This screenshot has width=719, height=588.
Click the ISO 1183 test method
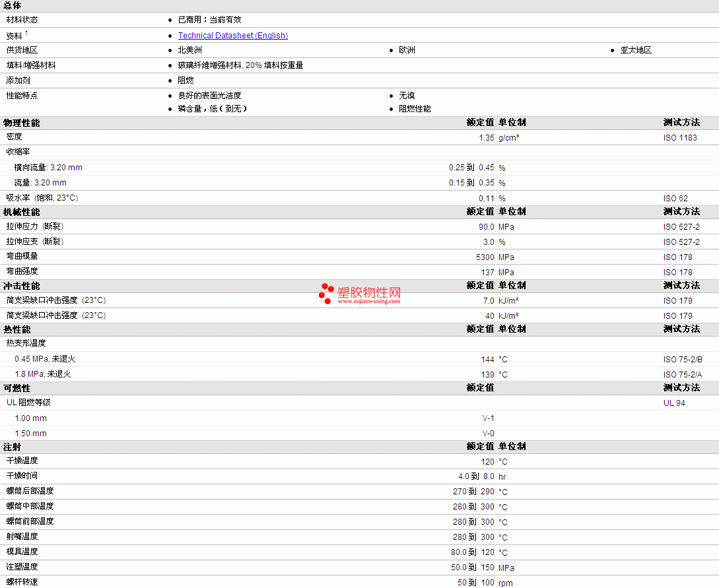[680, 138]
